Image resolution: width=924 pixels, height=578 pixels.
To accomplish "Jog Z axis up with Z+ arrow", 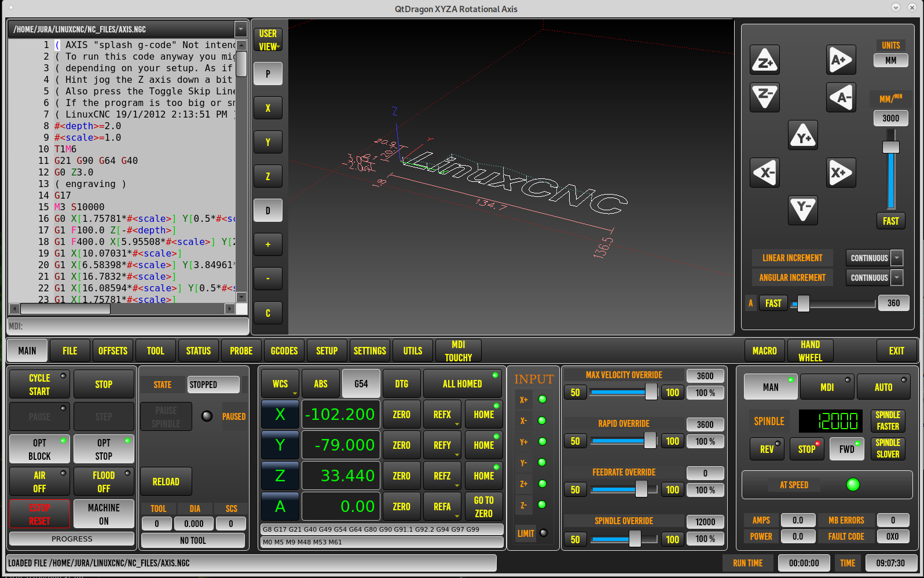I will pos(765,60).
